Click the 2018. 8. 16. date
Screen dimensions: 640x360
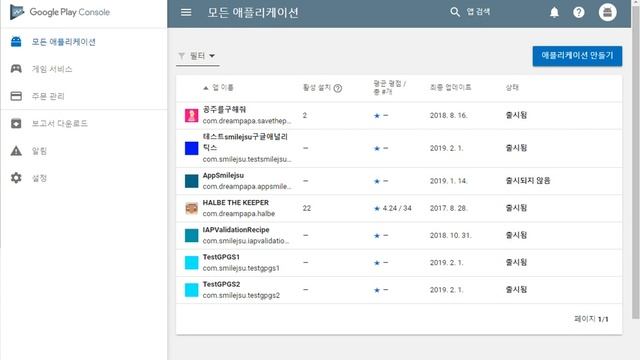[x=448, y=116]
